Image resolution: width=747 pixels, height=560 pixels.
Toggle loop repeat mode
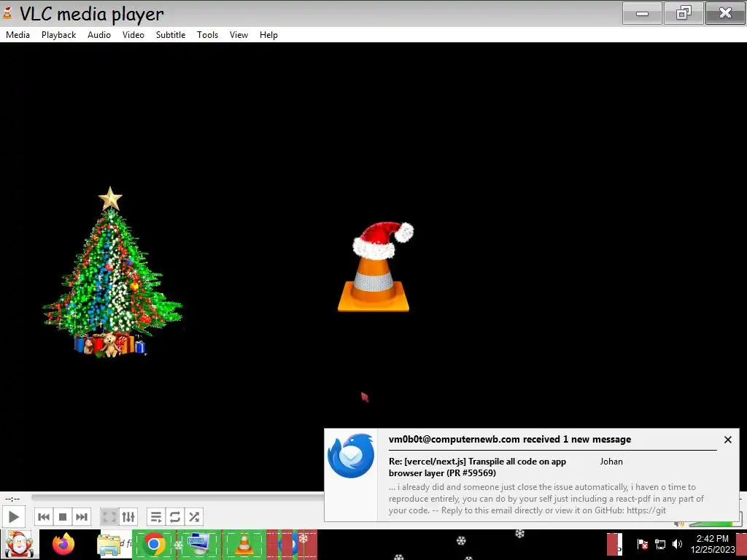(175, 517)
